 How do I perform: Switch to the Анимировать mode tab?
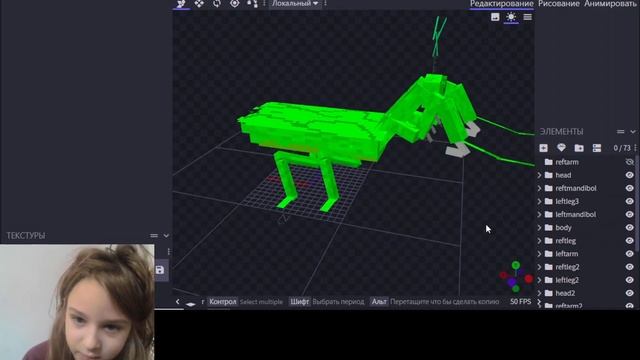[611, 4]
